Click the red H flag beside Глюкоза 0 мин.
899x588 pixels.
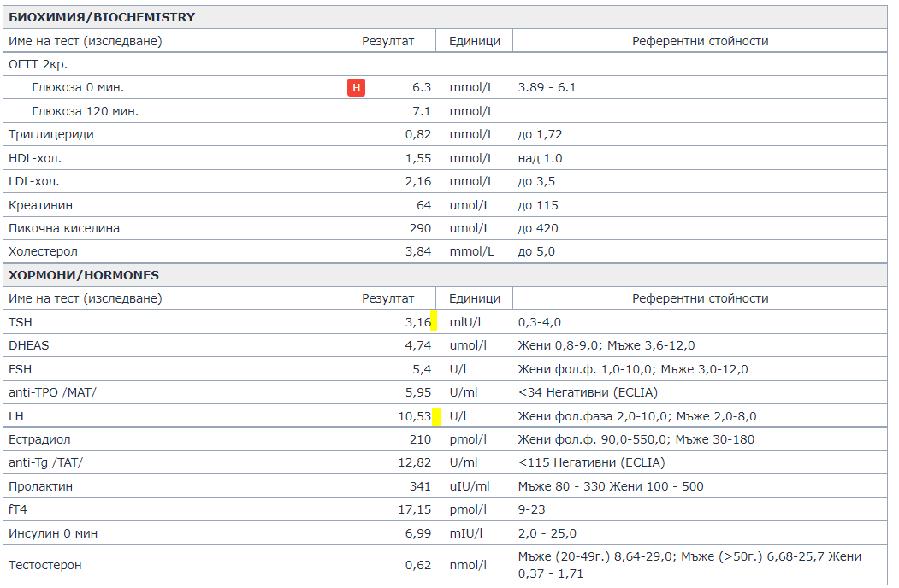(356, 87)
